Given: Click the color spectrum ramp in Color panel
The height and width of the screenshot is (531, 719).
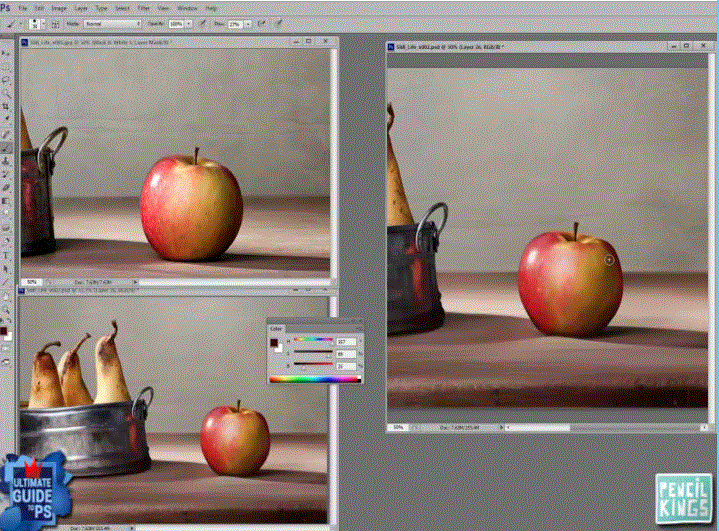Looking at the screenshot, I should (314, 378).
